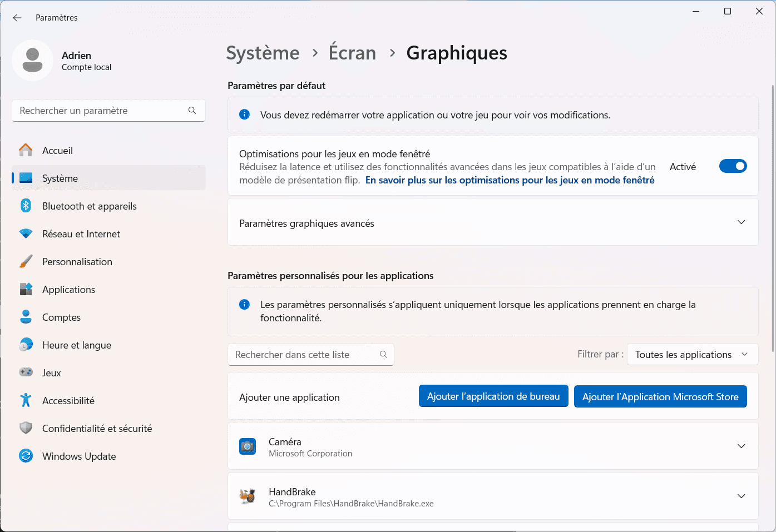Viewport: 776px width, 532px height.
Task: Click the Heure et langue clock icon
Action: point(26,345)
